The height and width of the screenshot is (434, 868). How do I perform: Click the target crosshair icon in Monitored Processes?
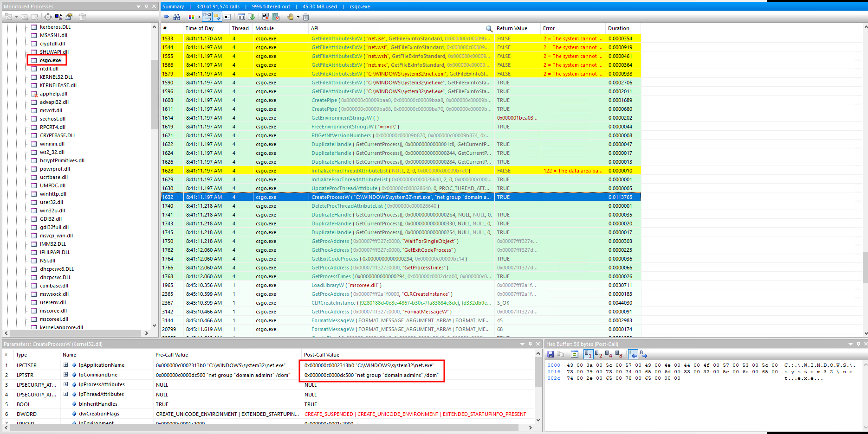[48, 17]
